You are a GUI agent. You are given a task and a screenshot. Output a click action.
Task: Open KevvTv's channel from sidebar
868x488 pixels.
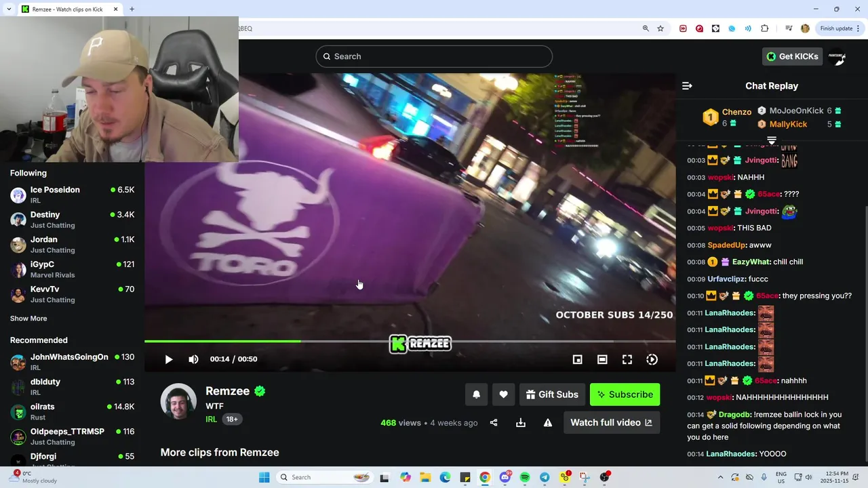pyautogui.click(x=72, y=294)
